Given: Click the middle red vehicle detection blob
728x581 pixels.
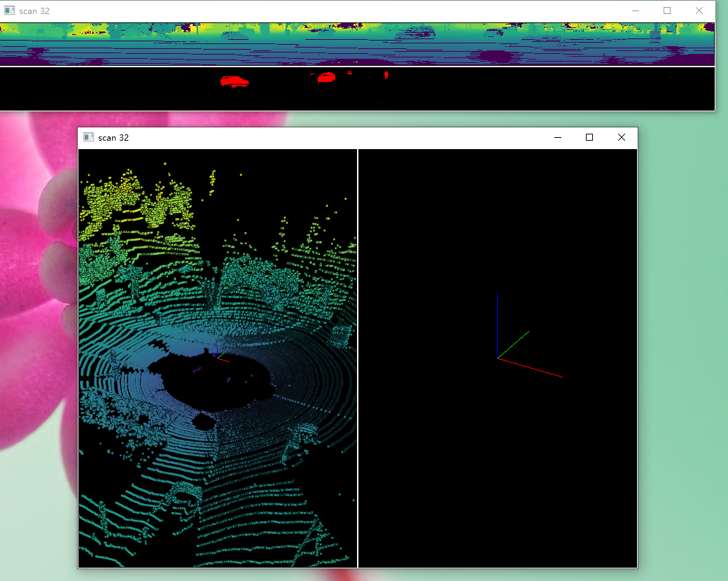Looking at the screenshot, I should (x=325, y=77).
